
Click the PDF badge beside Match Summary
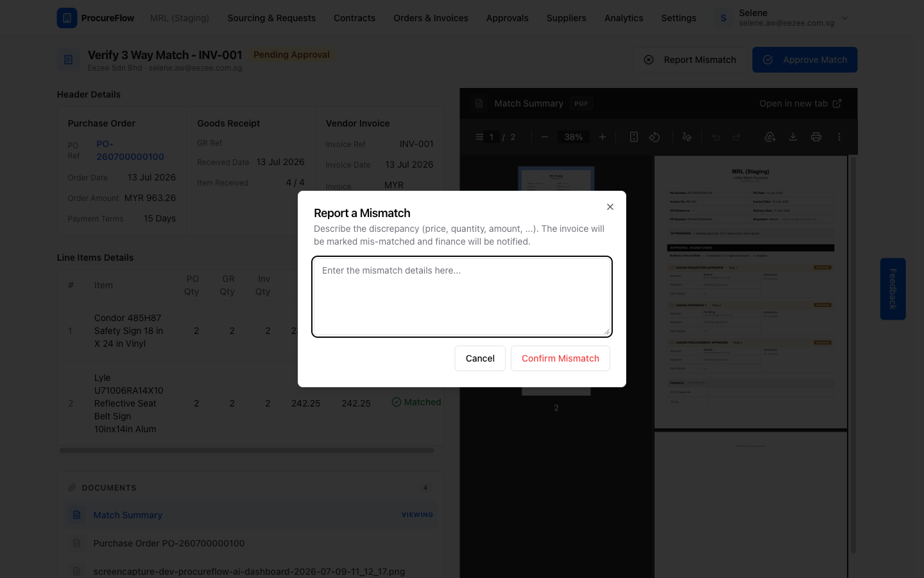pyautogui.click(x=581, y=103)
